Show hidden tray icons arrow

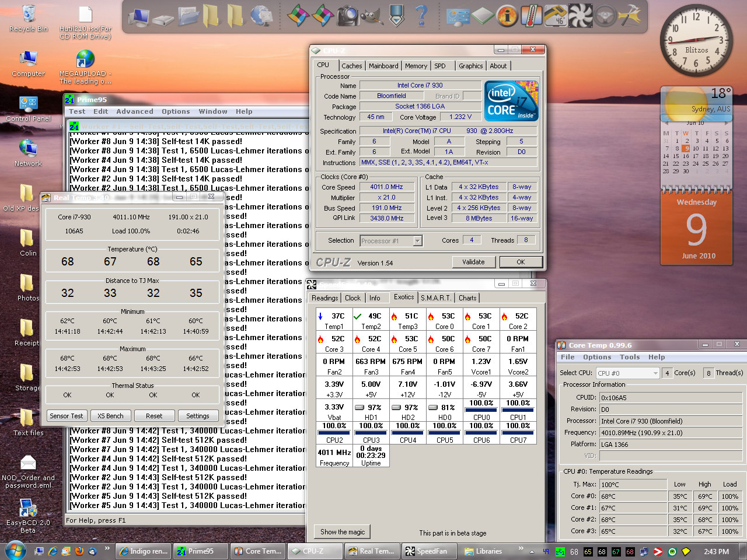point(531,551)
